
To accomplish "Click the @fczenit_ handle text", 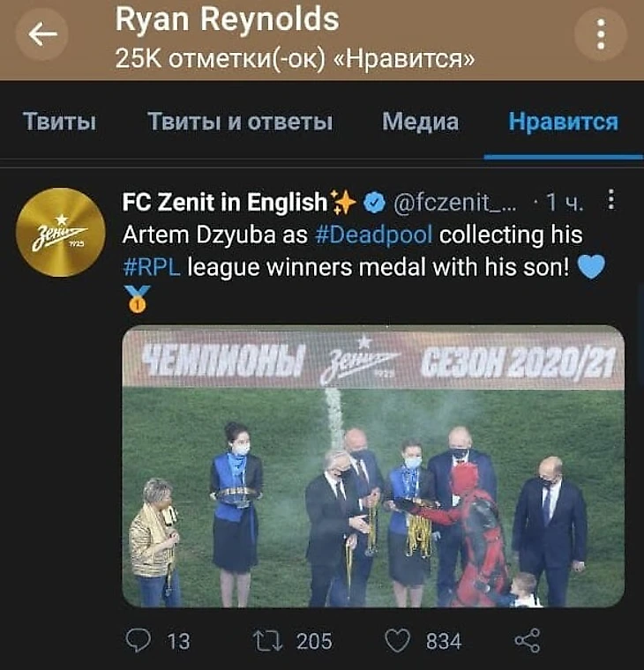I will (x=454, y=202).
